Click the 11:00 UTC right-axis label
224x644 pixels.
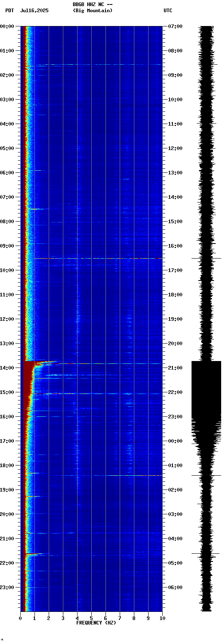175,124
